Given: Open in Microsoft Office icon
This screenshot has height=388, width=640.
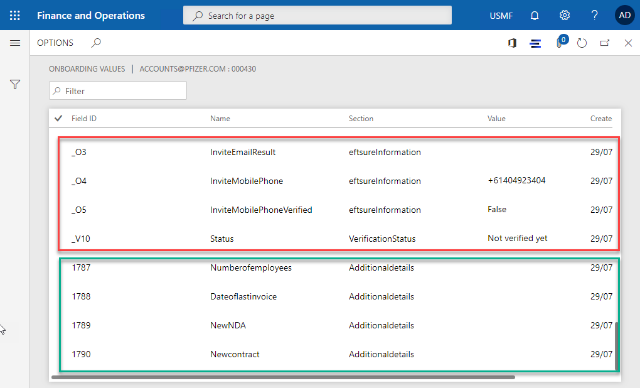Looking at the screenshot, I should 512,43.
